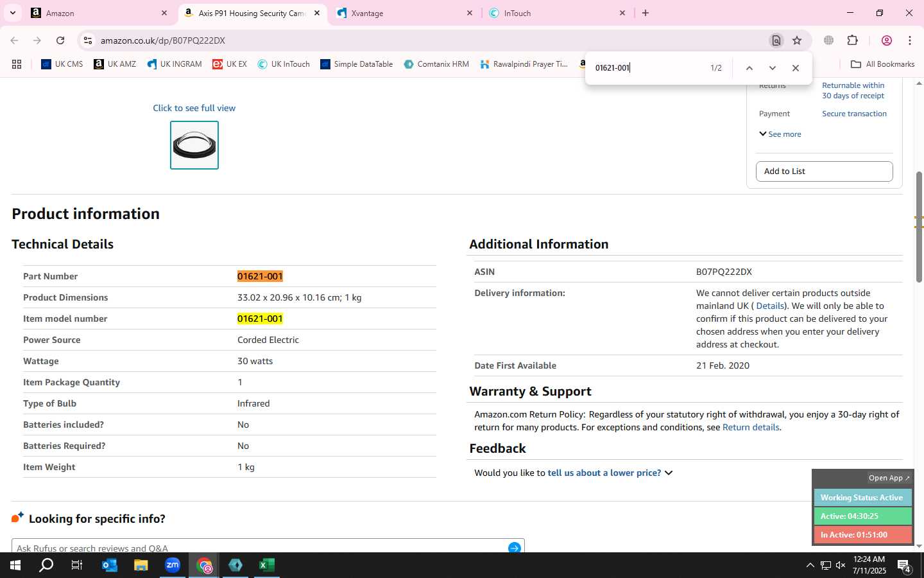The height and width of the screenshot is (578, 924).
Task: Jump to previous find result
Action: point(749,68)
